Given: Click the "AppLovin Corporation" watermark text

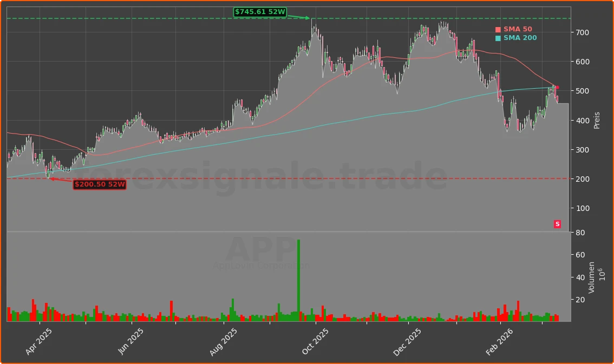Looking at the screenshot, I should pos(262,266).
